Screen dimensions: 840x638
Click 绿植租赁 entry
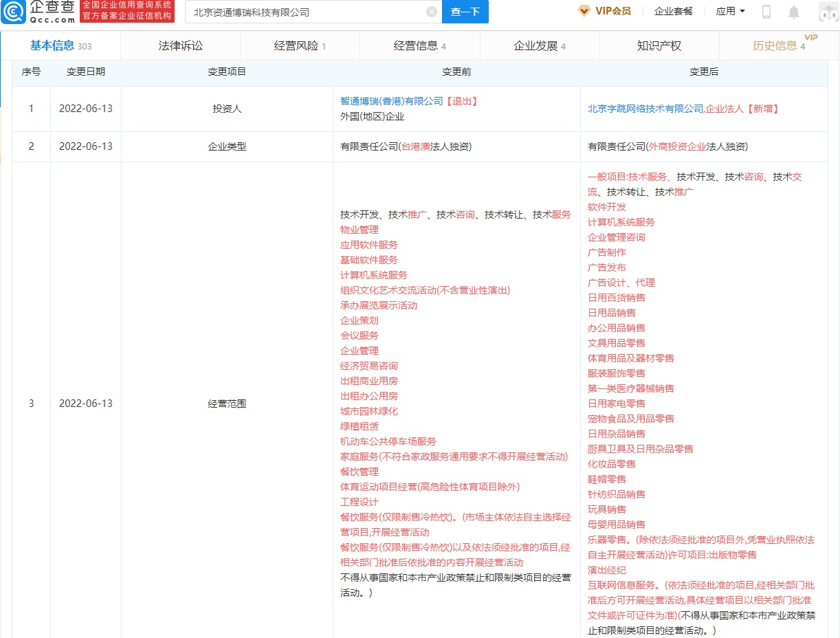[x=360, y=426]
